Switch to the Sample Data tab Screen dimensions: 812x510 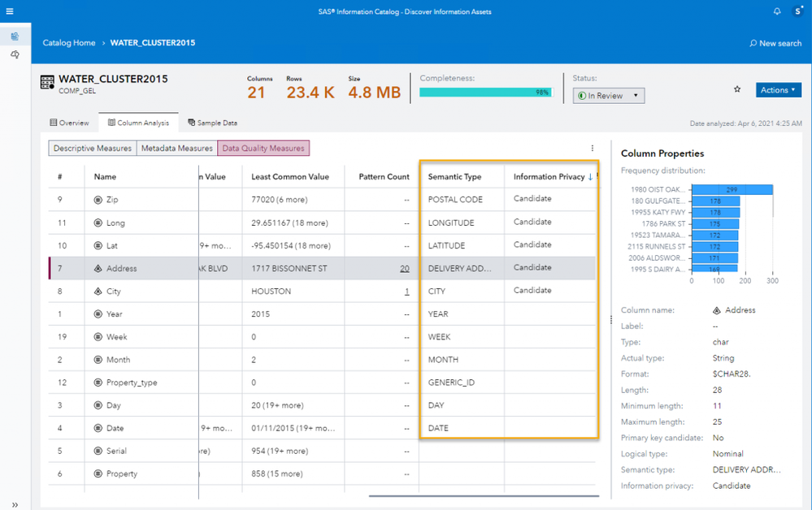212,123
